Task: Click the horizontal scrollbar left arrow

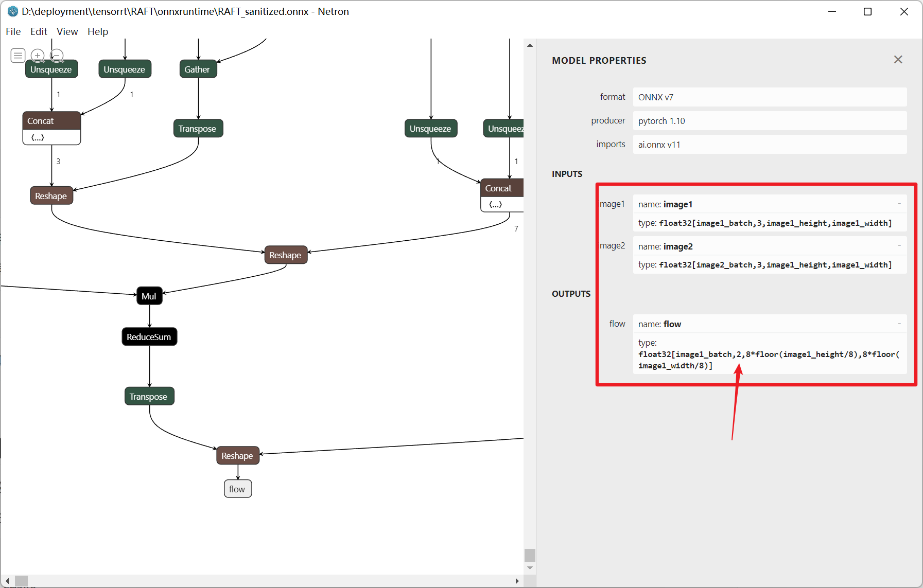Action: tap(7, 581)
